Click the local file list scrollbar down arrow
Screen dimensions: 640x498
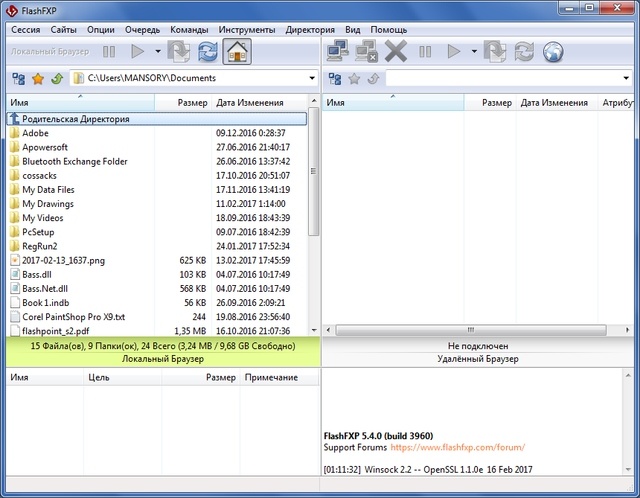click(314, 329)
